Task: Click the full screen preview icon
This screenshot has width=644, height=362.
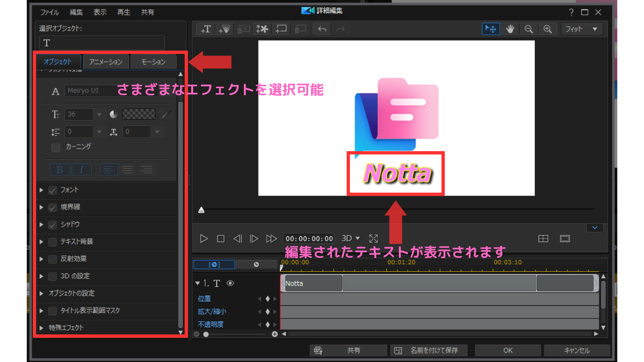Action: [x=373, y=239]
